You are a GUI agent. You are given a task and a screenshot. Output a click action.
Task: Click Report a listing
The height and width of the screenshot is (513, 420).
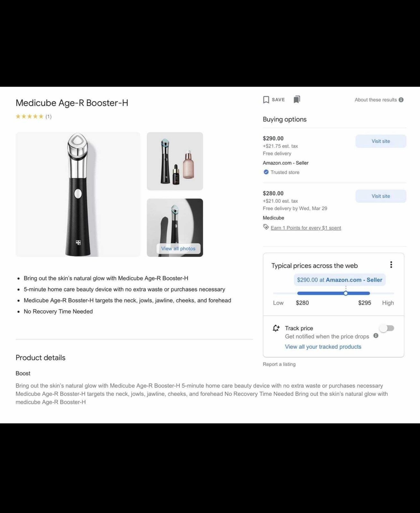point(279,364)
